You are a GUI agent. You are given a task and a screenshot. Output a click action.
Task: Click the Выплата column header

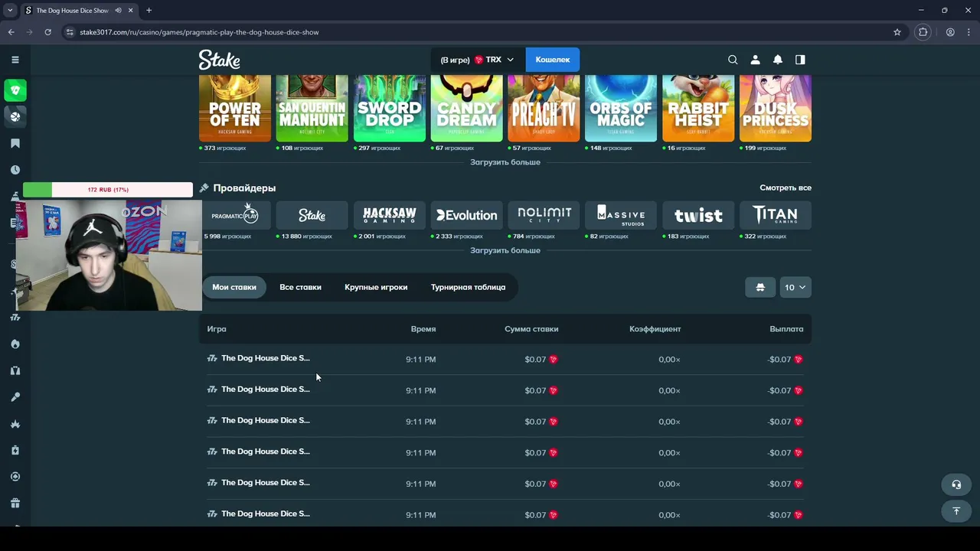point(786,329)
